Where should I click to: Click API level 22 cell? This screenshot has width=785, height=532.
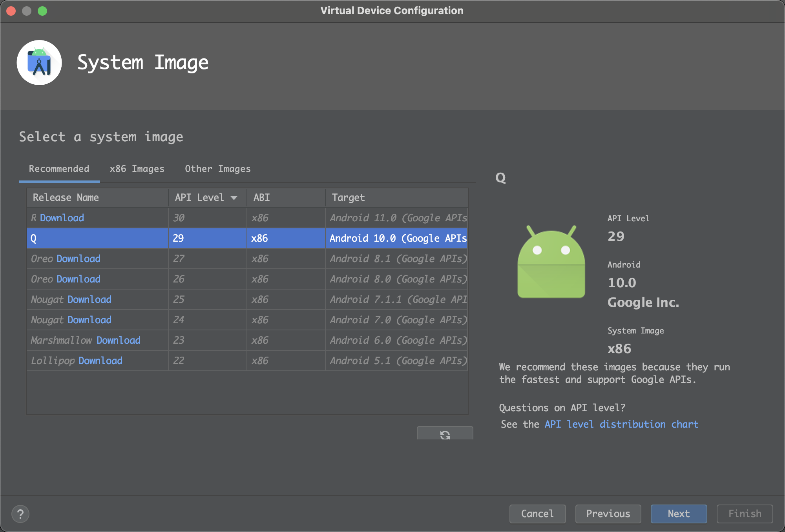tap(208, 361)
